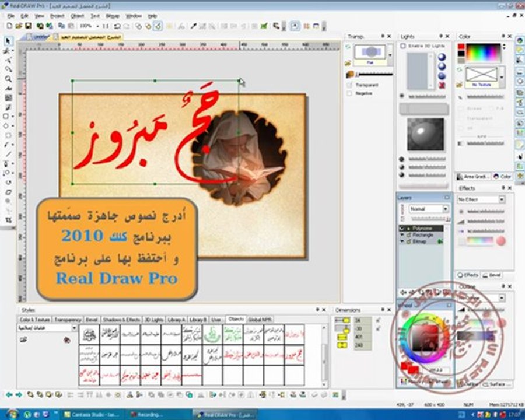The image size is (525, 420).
Task: Toggle visibility of Bitmap layer
Action: pos(402,242)
